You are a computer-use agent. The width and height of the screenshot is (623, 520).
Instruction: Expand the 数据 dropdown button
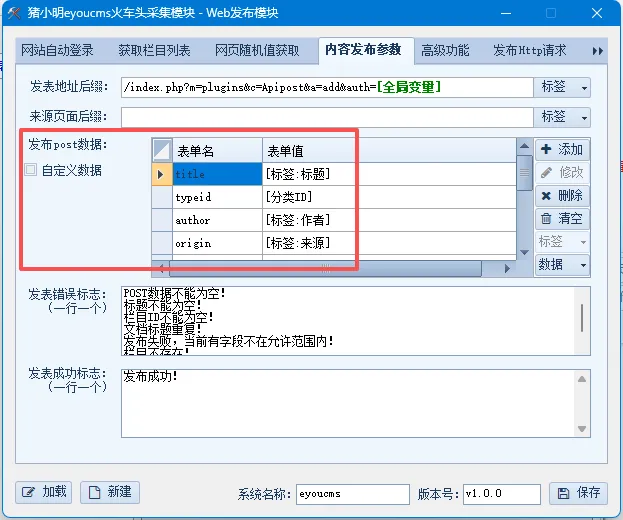pyautogui.click(x=562, y=264)
